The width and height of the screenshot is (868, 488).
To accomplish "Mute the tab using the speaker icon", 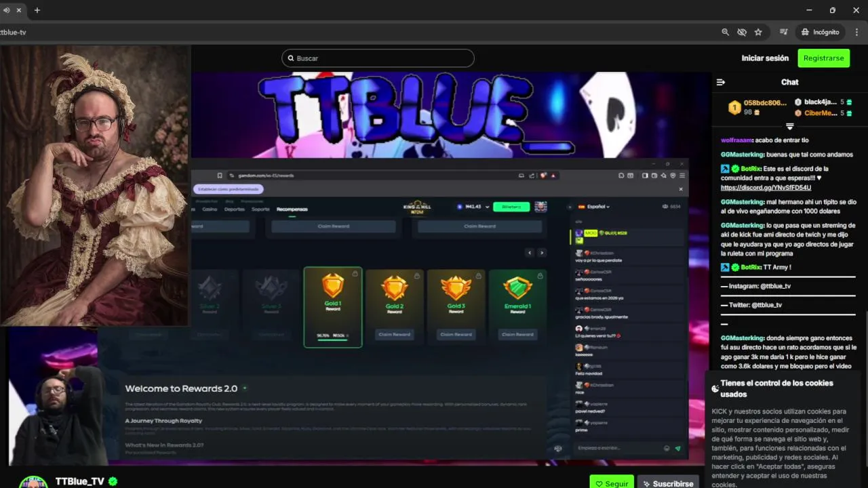I will tap(6, 10).
